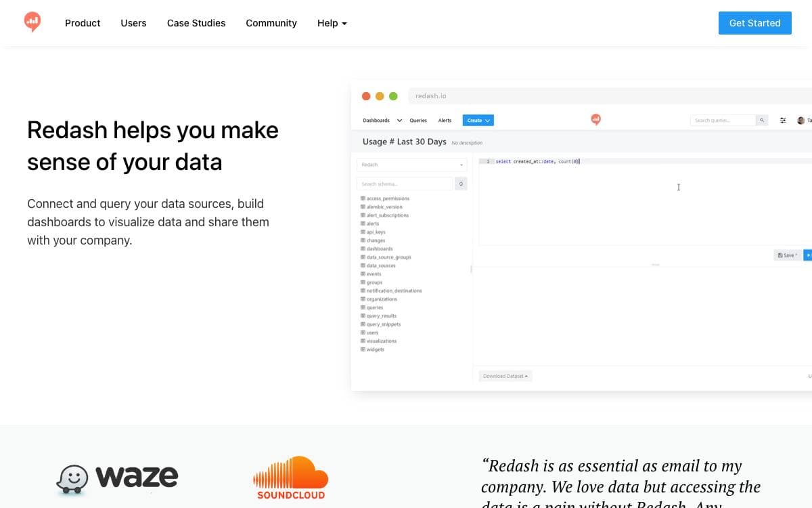Click the table icon beside api_keys
The height and width of the screenshot is (508, 812).
point(363,232)
